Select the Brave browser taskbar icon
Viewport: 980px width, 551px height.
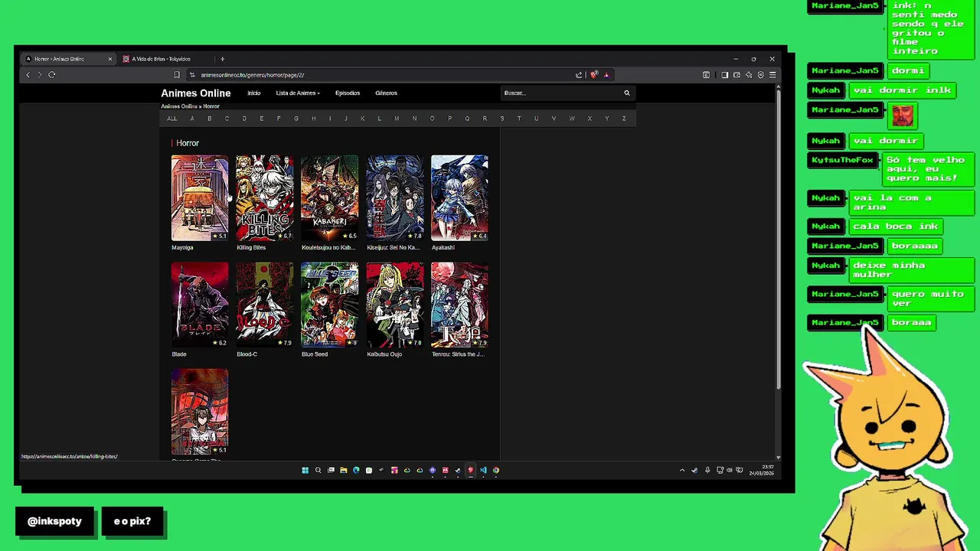tap(471, 470)
